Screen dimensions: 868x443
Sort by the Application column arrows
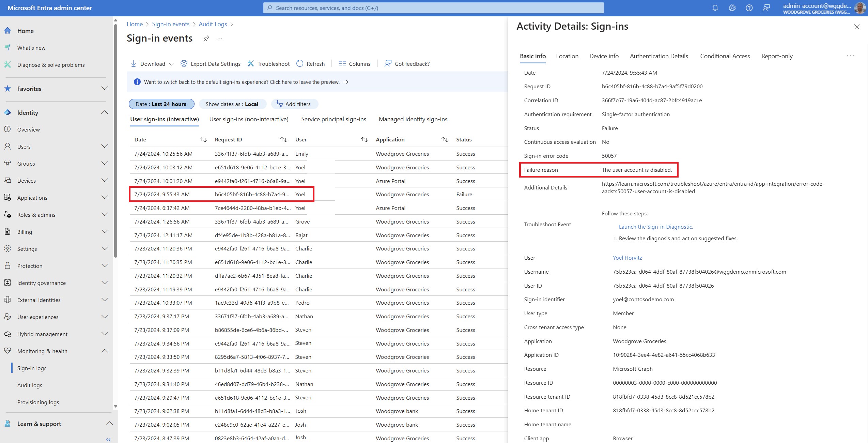445,140
